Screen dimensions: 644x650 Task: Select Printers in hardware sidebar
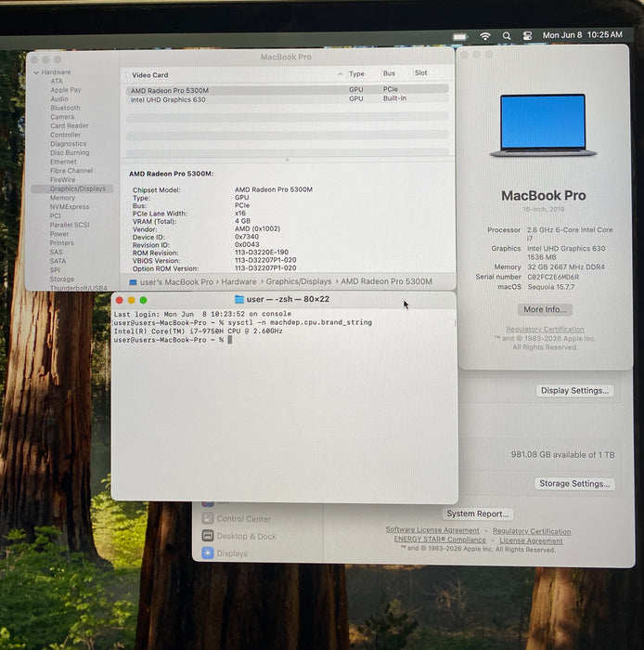click(x=61, y=243)
